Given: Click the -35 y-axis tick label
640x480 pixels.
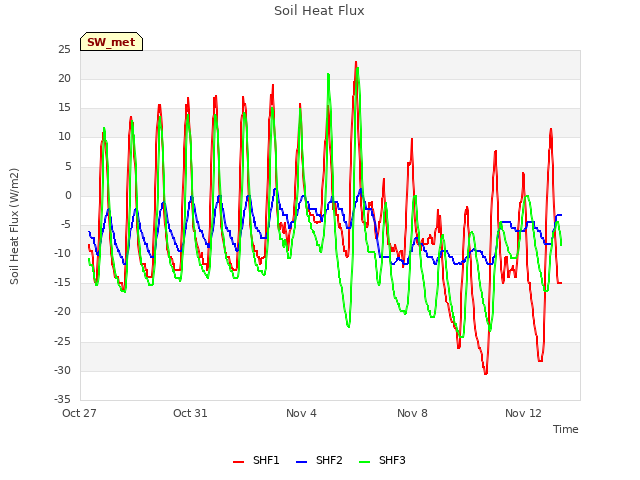Looking at the screenshot, I should coord(62,399).
